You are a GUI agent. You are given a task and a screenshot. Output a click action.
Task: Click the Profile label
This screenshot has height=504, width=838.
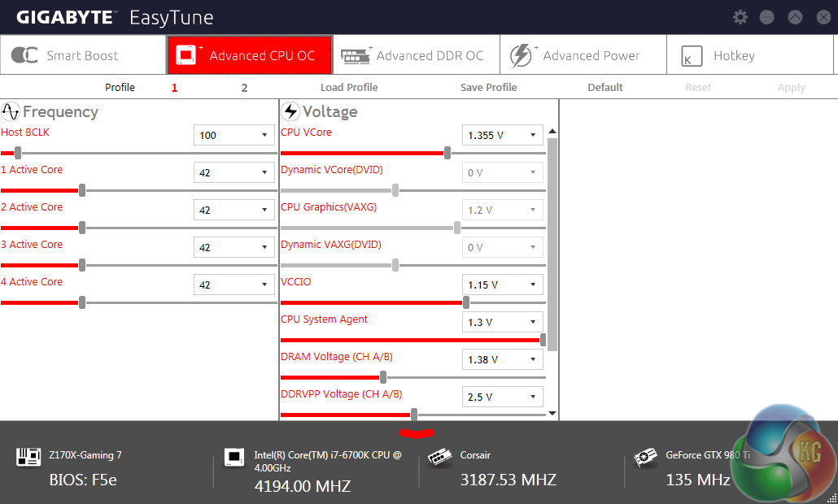click(x=120, y=88)
